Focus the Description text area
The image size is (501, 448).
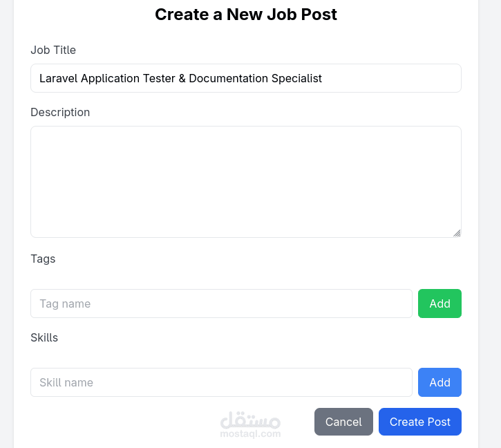(245, 181)
